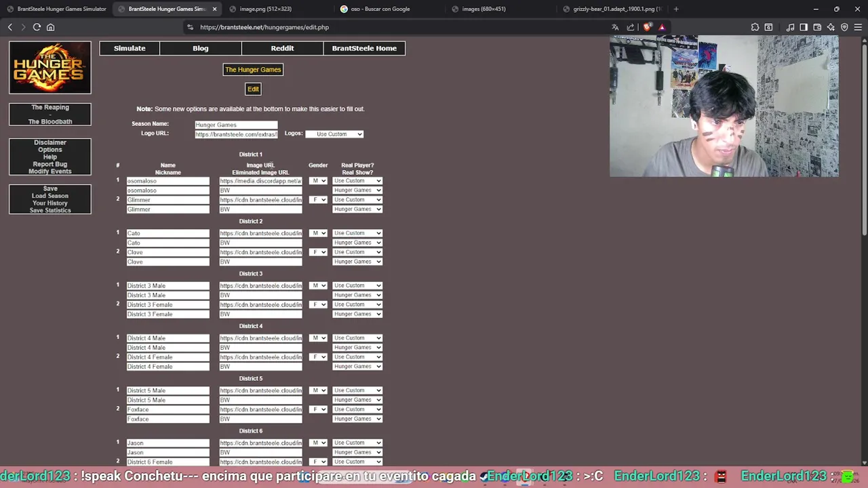The image size is (868, 488).
Task: Go back with the browser back arrow
Action: coord(10,27)
